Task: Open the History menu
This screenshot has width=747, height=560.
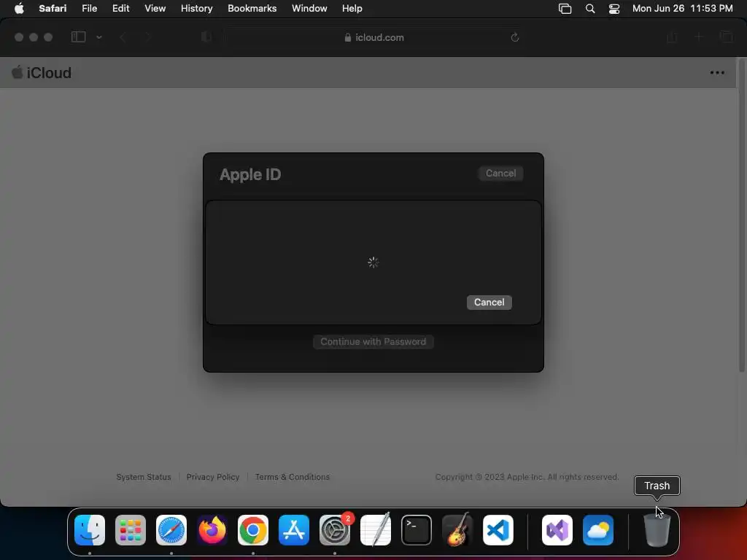Action: point(196,9)
